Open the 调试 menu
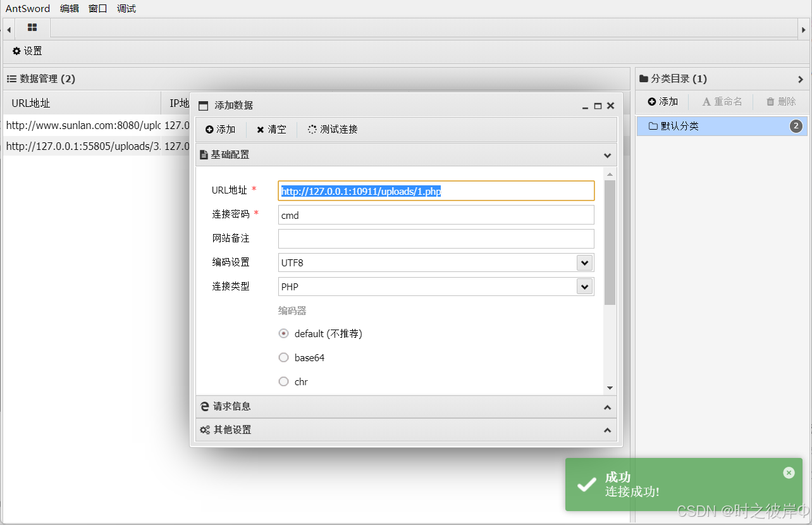This screenshot has height=525, width=812. (x=126, y=9)
